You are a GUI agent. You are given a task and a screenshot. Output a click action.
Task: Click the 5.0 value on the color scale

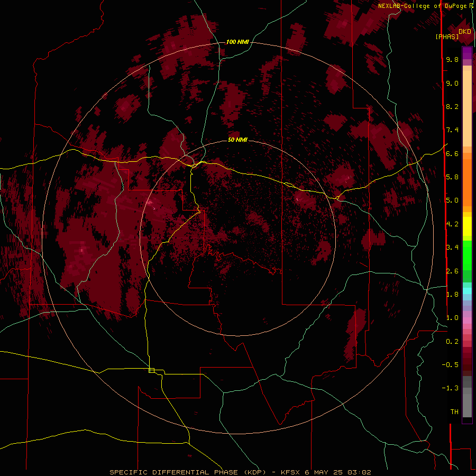pos(452,200)
